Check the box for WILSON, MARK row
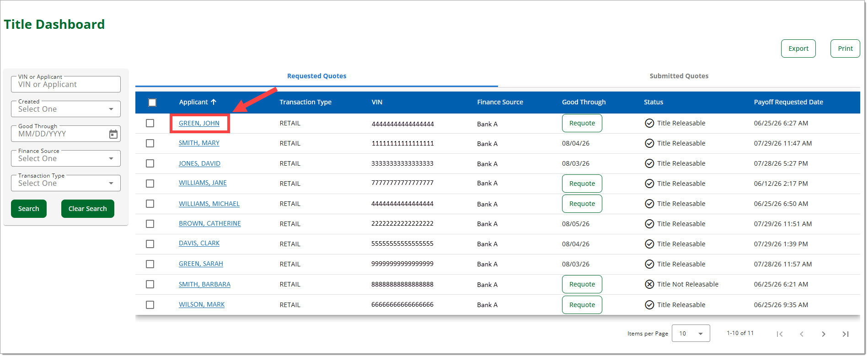Image resolution: width=868 pixels, height=357 pixels. coord(150,305)
